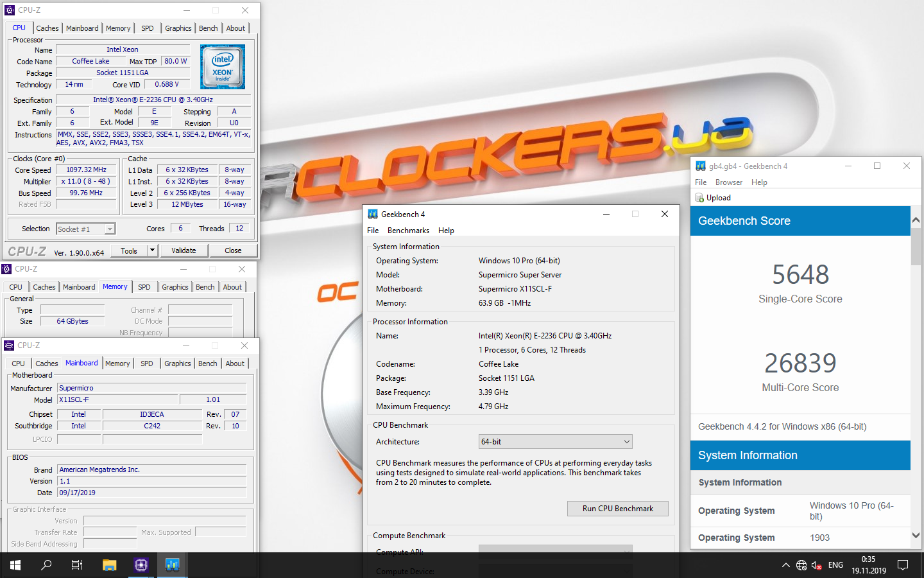Open the Help menu in Geekbench 4
Viewport: 924px width, 578px height.
(446, 231)
